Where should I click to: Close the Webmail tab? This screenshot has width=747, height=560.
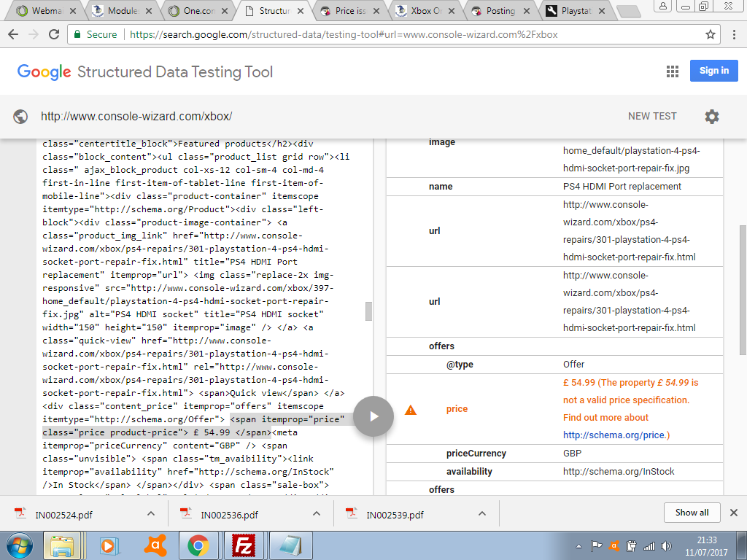pyautogui.click(x=73, y=10)
